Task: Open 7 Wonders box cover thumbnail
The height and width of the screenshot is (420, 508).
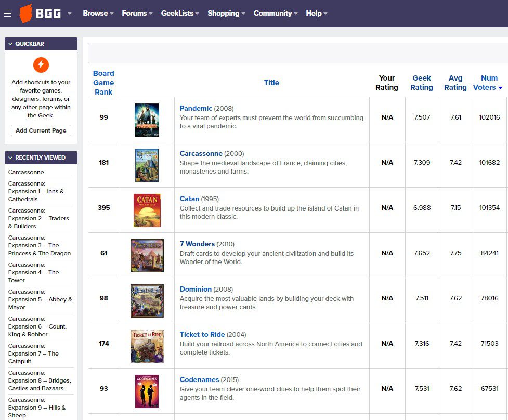Action: pyautogui.click(x=147, y=256)
